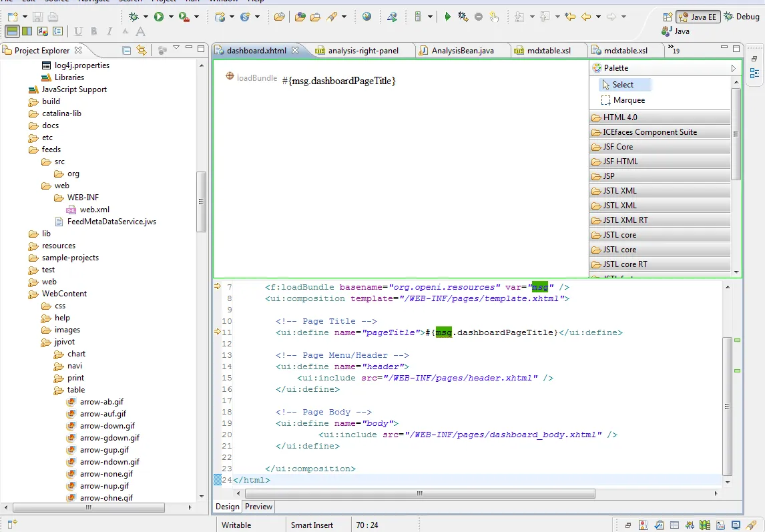This screenshot has height=532, width=765.
Task: Switch to the AnalysisBean.java tab
Action: (462, 51)
